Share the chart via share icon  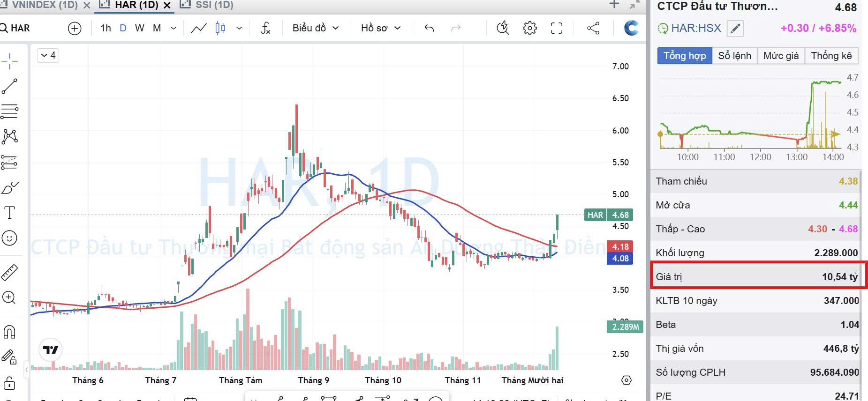pos(593,28)
